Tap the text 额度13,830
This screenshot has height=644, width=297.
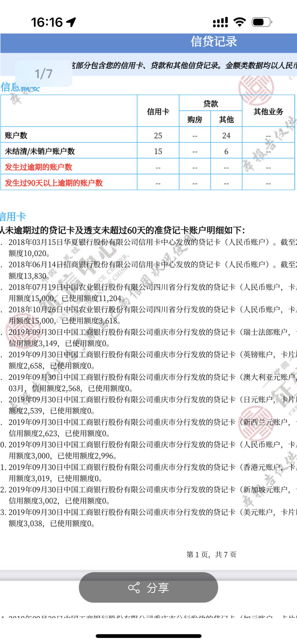tap(29, 276)
